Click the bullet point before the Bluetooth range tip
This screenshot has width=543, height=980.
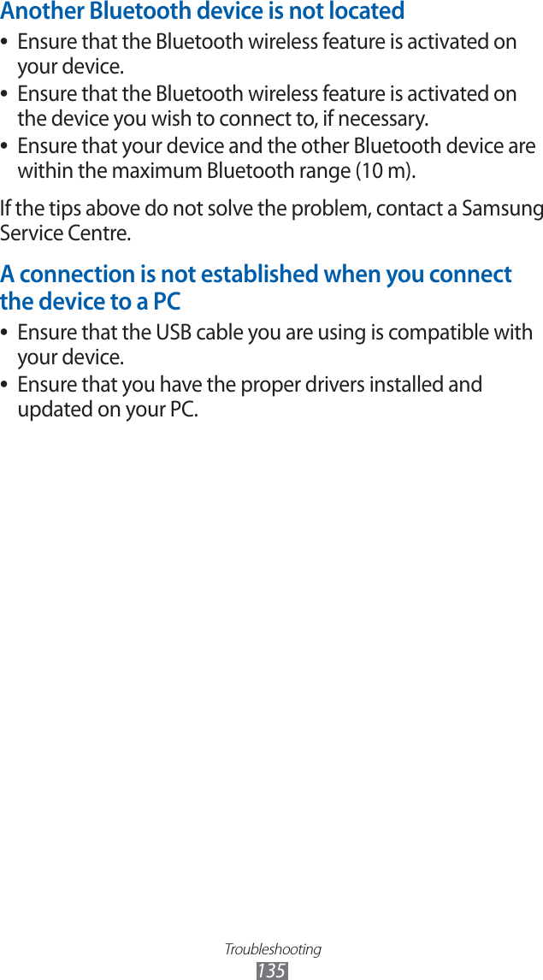pos(7,146)
